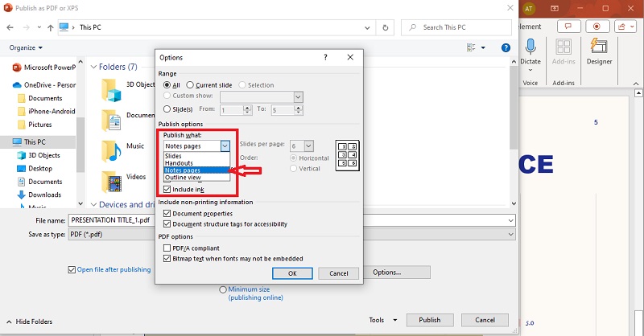Click the Dictate microphone icon in PowerPoint
The width and height of the screenshot is (644, 336).
(x=530, y=47)
